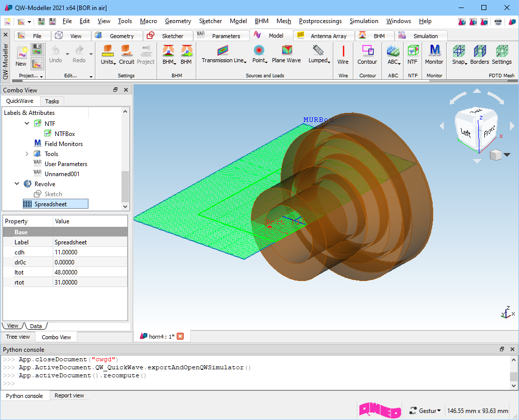Click the green save icon in the top quick toolbar
The width and height of the screenshot is (519, 420).
(41, 22)
